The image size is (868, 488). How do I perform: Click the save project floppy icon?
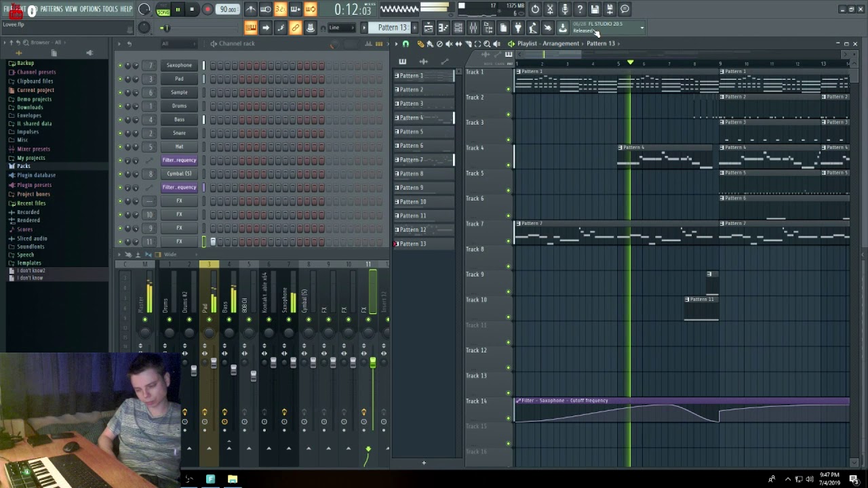(x=595, y=9)
